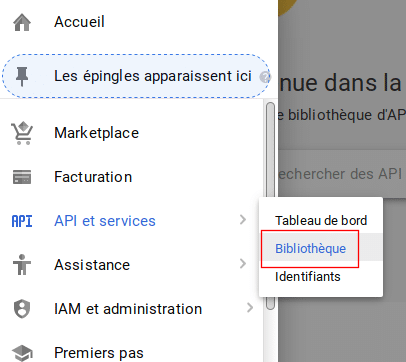Viewport: 406px width, 362px height.
Task: Click the Premiers pas graduation cap icon
Action: coord(22,353)
